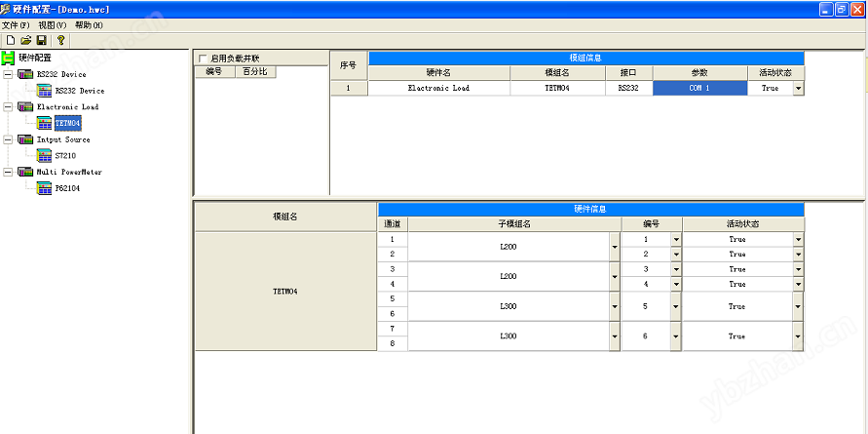Collapse the Multi PowerMeter tree node
Image resolution: width=868 pixels, height=434 pixels.
click(x=9, y=173)
